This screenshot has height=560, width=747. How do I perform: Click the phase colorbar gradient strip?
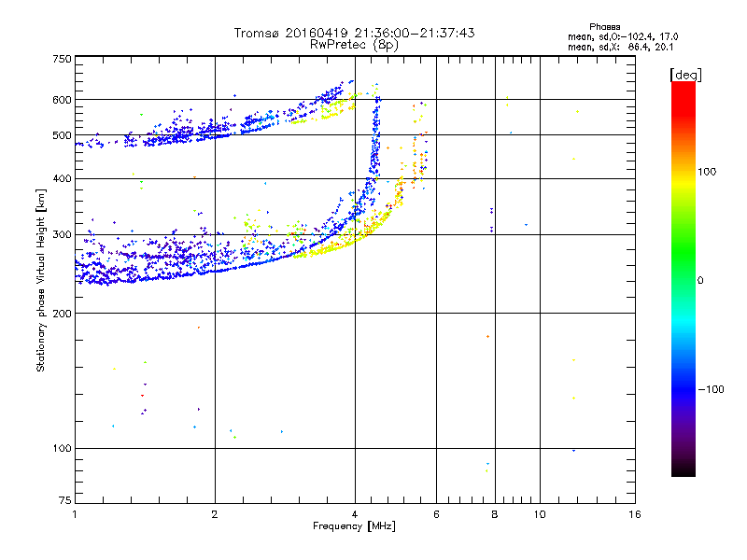tap(684, 278)
